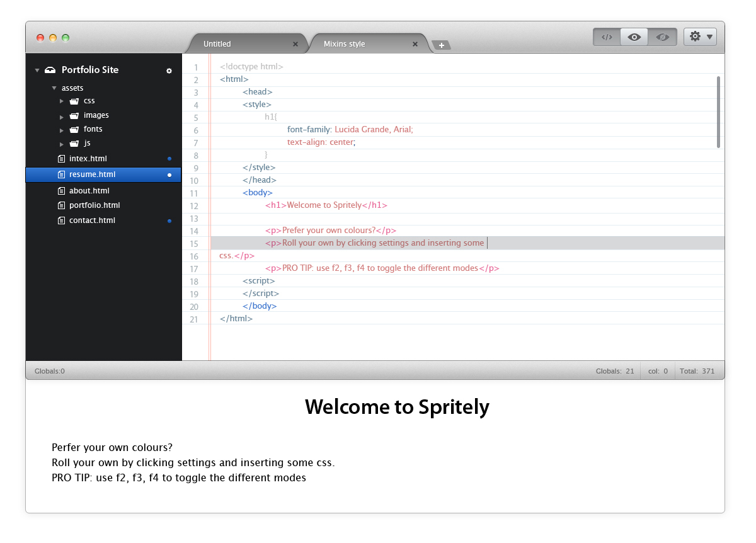Viewport: 756px width, 543px height.
Task: Click the closing </html> tag
Action: pyautogui.click(x=236, y=319)
